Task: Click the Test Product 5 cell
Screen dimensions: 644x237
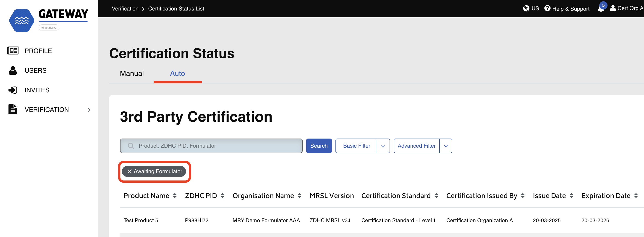Action: click(x=141, y=220)
